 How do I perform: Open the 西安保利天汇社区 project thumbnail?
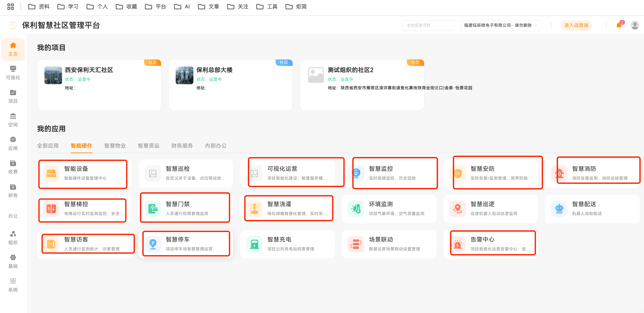click(x=53, y=75)
